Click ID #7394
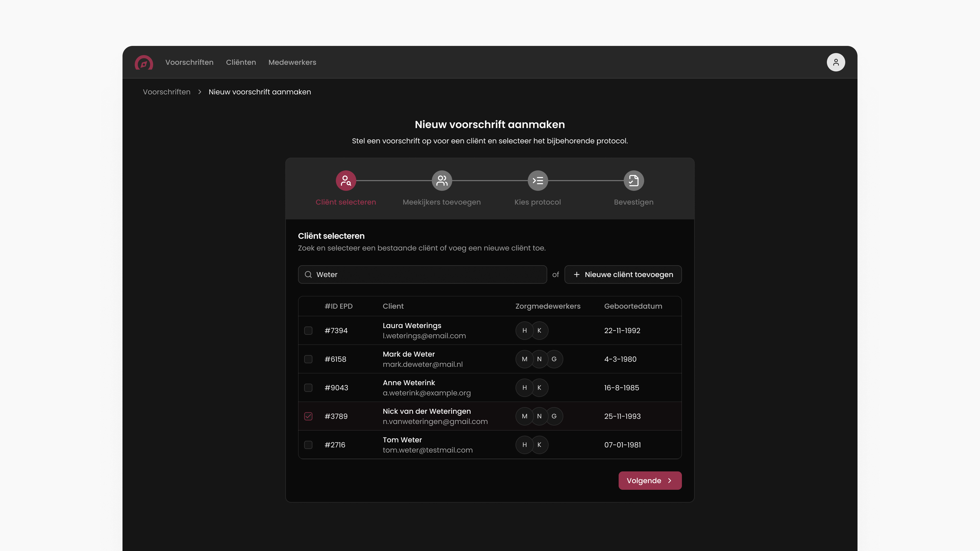 tap(336, 330)
